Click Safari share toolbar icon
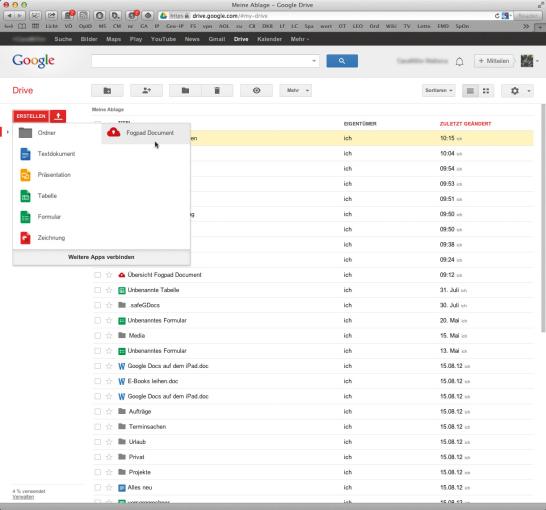546x510 pixels. pos(52,15)
